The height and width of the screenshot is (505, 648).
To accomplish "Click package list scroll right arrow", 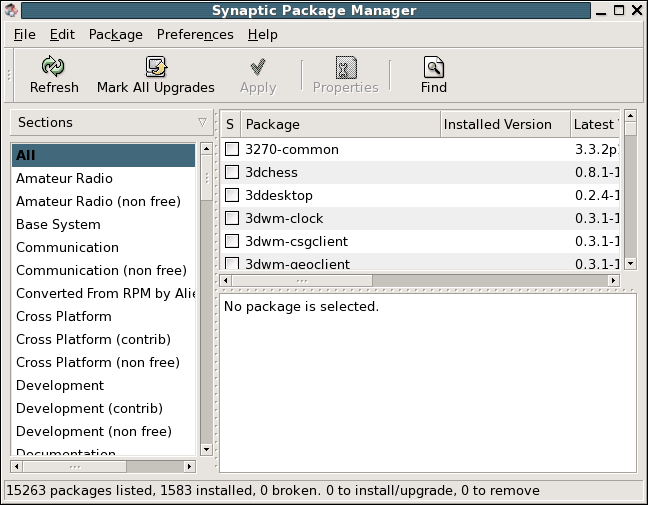I will click(x=614, y=281).
